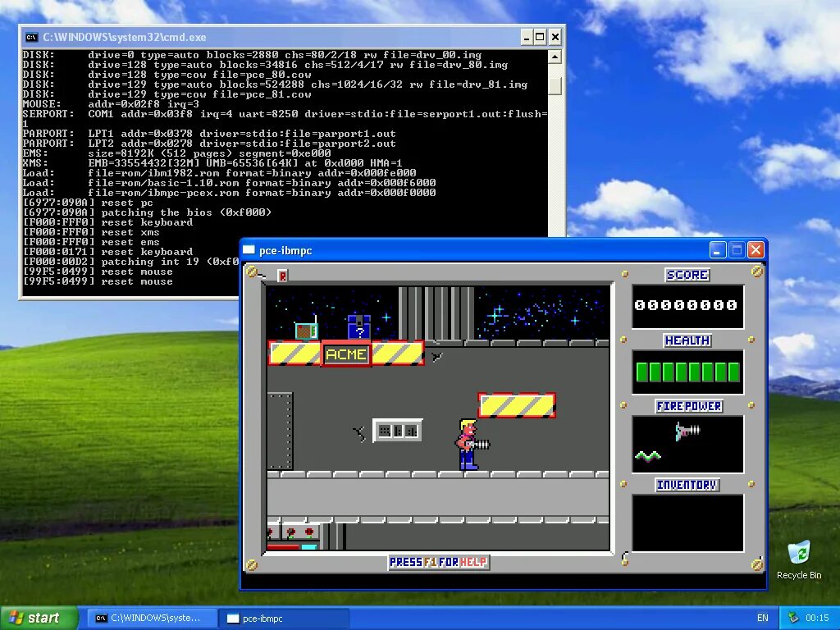Click the green wave firepower indicator

point(648,456)
